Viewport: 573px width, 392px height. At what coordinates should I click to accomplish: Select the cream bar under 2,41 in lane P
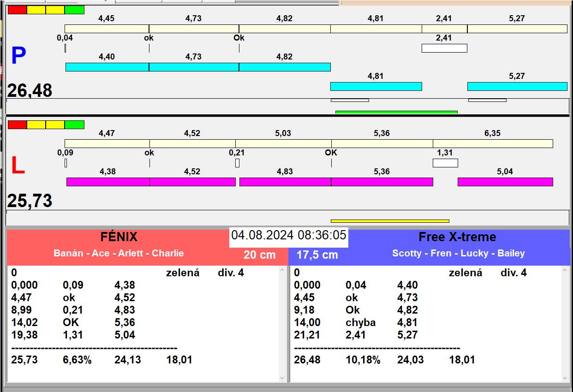click(x=444, y=29)
